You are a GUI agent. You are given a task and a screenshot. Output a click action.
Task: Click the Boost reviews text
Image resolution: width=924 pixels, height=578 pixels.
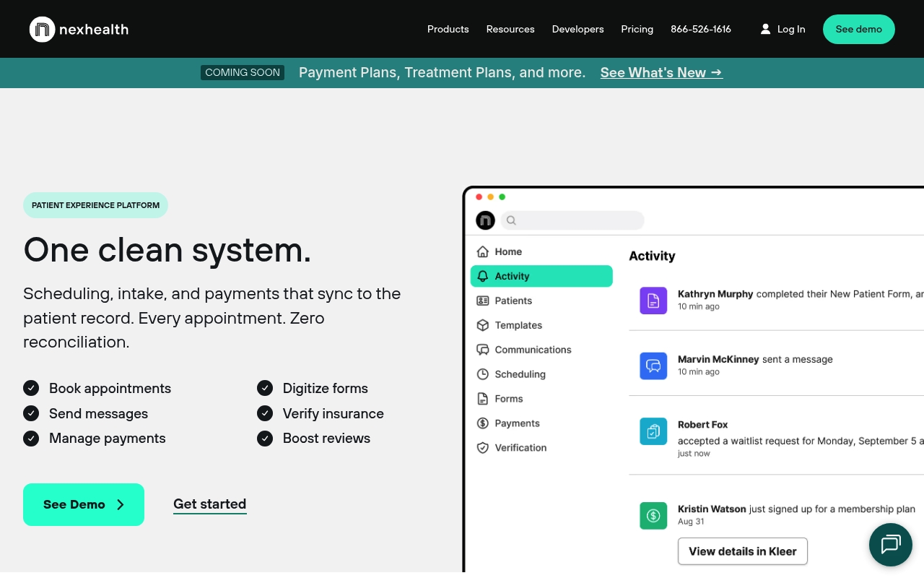(x=326, y=438)
